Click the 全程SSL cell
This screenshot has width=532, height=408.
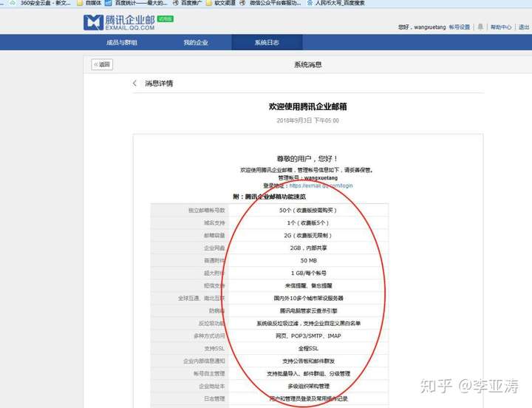pyautogui.click(x=308, y=349)
